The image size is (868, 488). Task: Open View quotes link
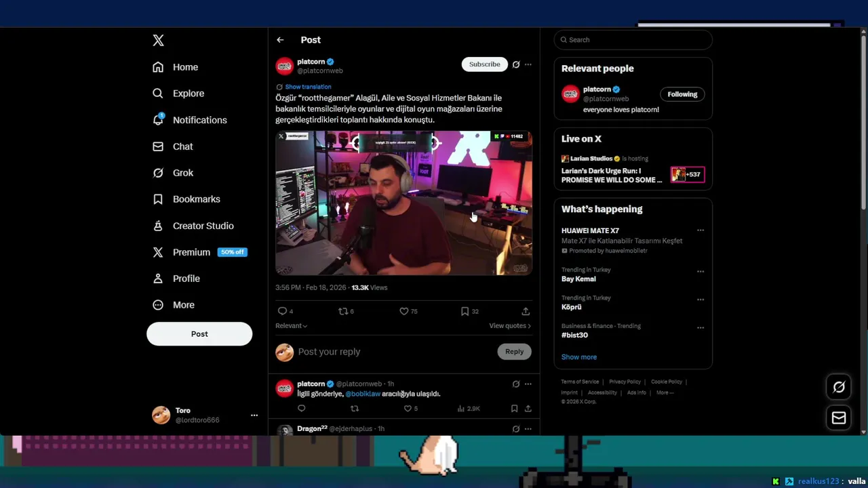(510, 326)
